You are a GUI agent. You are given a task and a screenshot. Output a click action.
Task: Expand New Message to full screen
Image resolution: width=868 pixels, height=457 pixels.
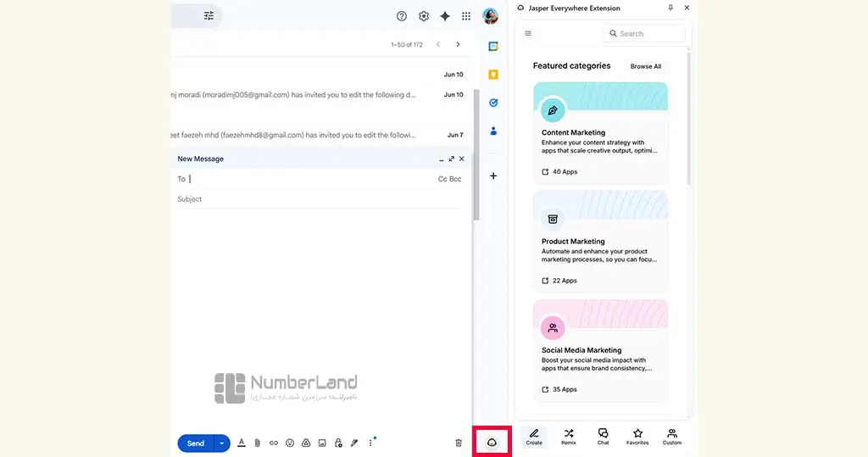coord(451,159)
